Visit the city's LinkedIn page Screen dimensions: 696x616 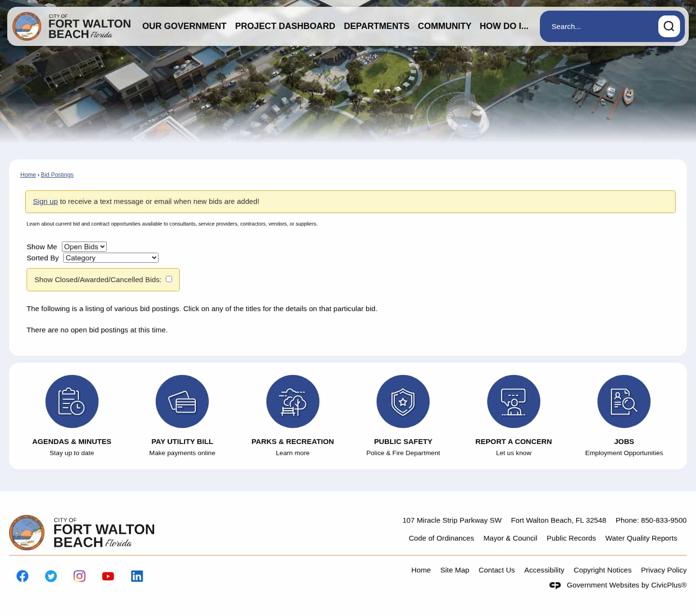pos(137,576)
